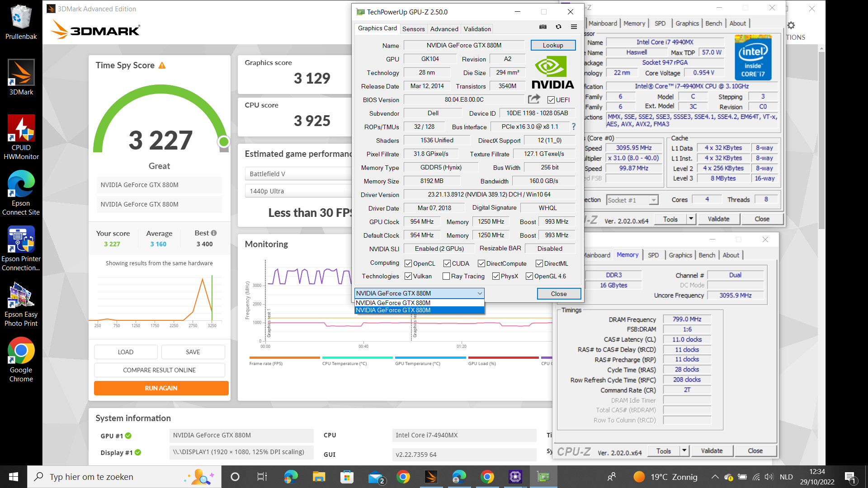The width and height of the screenshot is (868, 488).
Task: Open Task View in the taskbar
Action: [x=262, y=477]
